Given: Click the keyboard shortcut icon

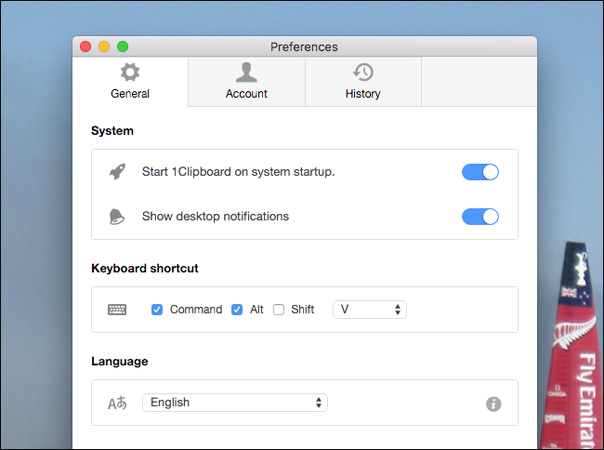Looking at the screenshot, I should tap(117, 310).
